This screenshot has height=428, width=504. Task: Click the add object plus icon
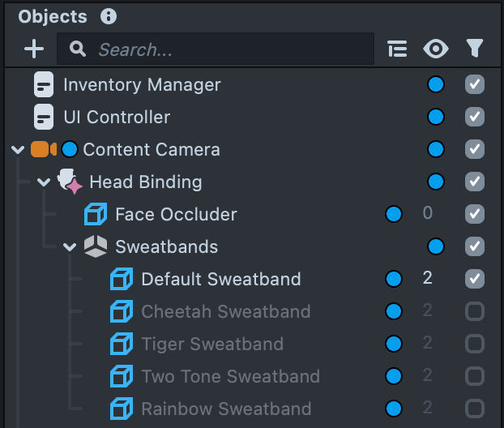pos(34,49)
